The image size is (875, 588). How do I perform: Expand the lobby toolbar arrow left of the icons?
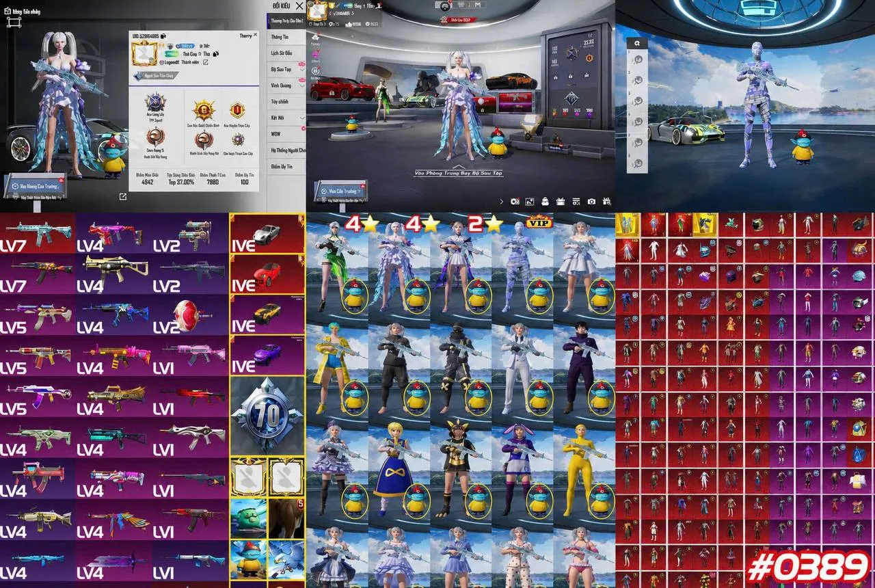[501, 202]
